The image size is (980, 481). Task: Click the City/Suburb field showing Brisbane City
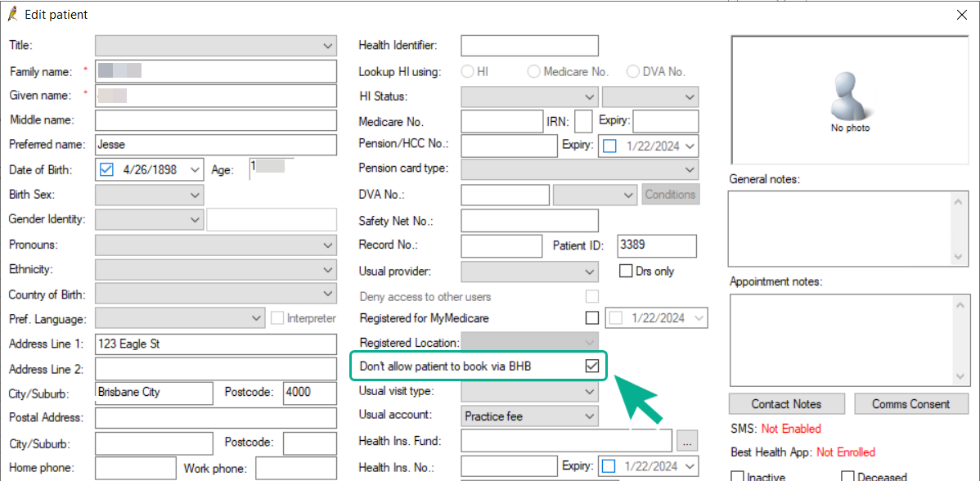point(154,393)
